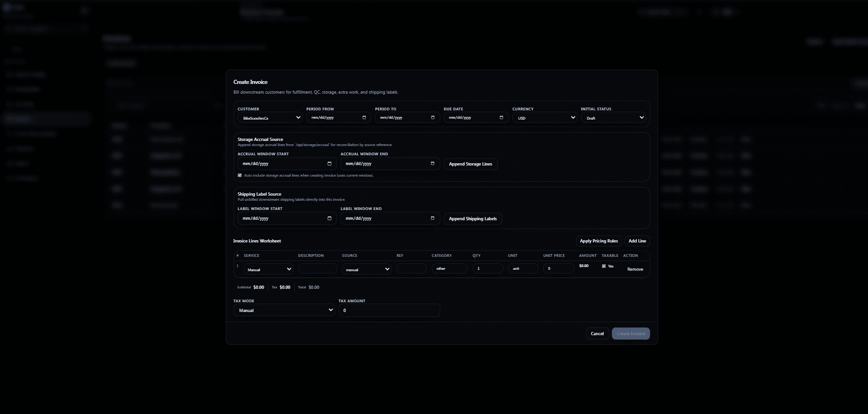
Task: Cancel the Create Invoice dialog
Action: (597, 334)
